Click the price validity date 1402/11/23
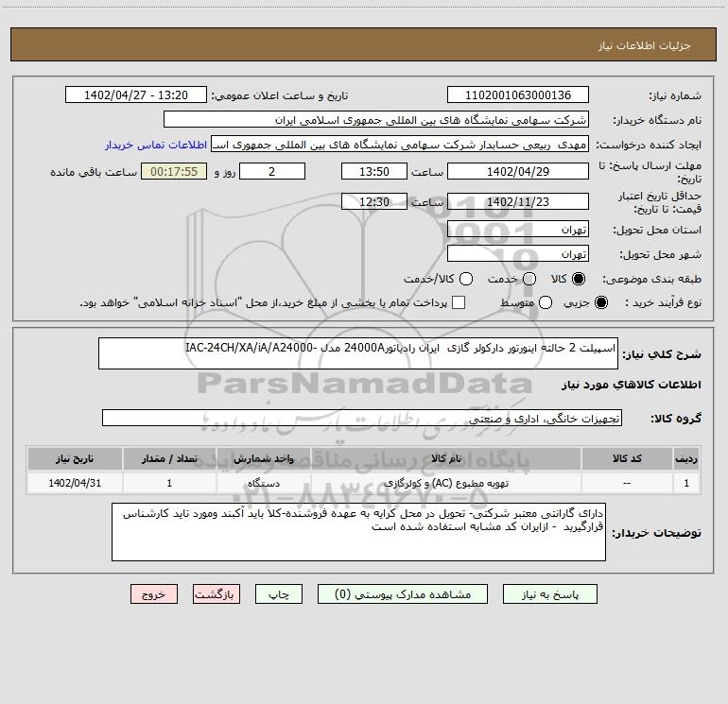Viewport: 728px width, 704px height. click(x=518, y=201)
